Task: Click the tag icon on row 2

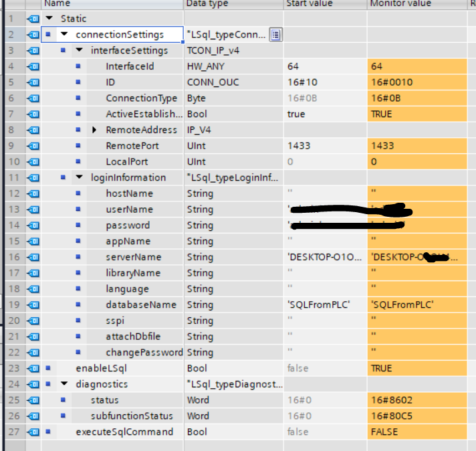Action: pos(32,34)
